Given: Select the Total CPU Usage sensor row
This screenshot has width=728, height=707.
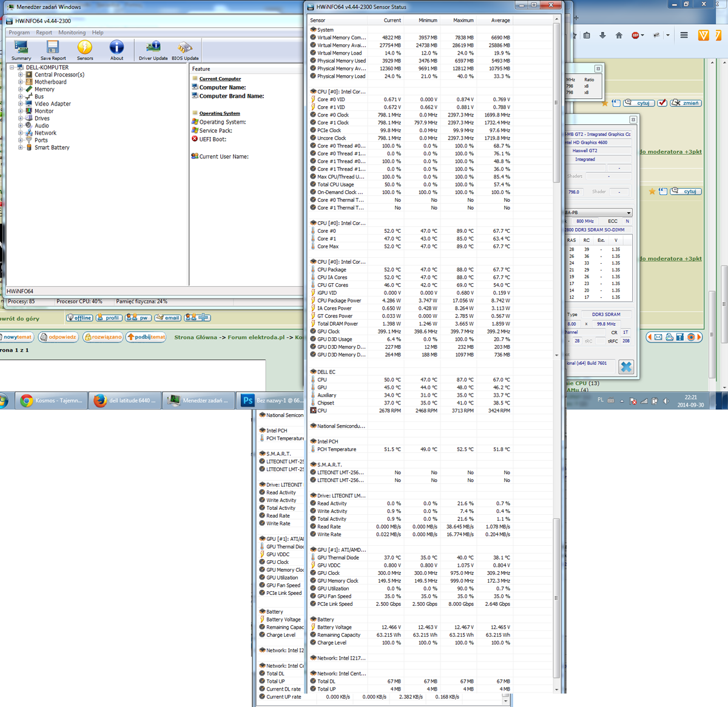Looking at the screenshot, I should [410, 184].
